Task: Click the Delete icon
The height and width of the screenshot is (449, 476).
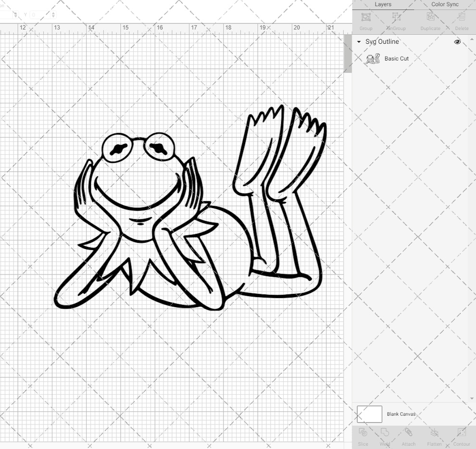Action: 462,20
